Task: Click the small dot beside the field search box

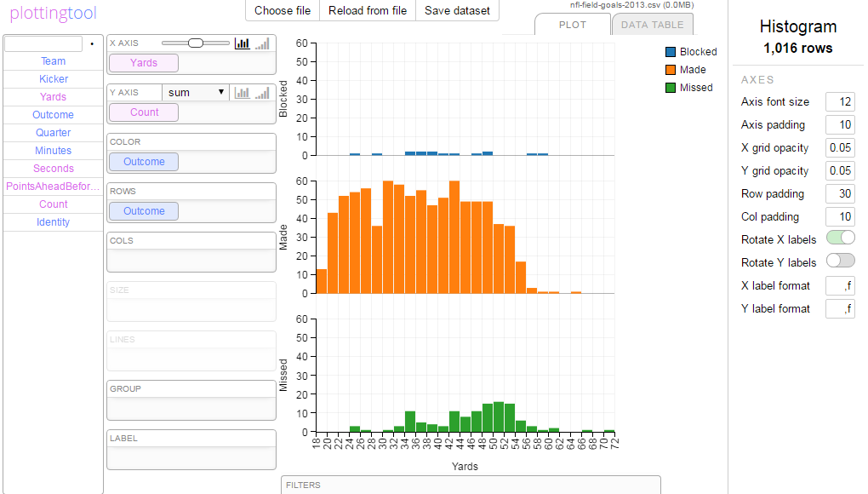Action: coord(92,43)
